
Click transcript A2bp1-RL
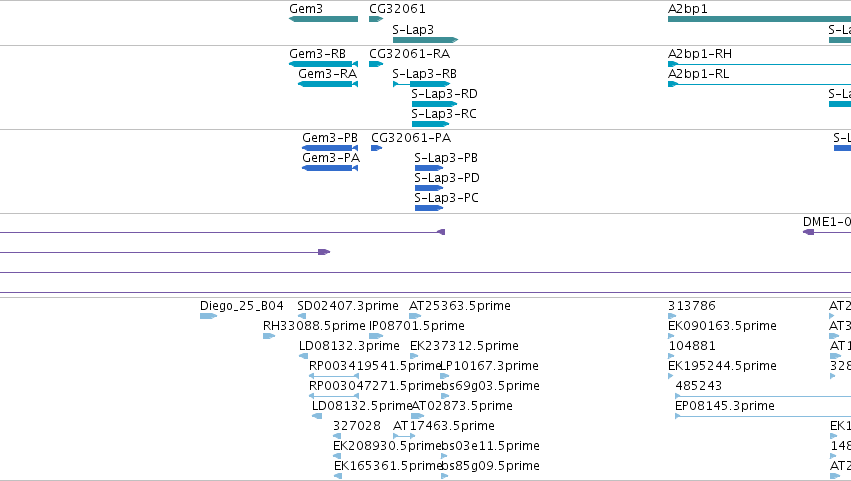(759, 84)
